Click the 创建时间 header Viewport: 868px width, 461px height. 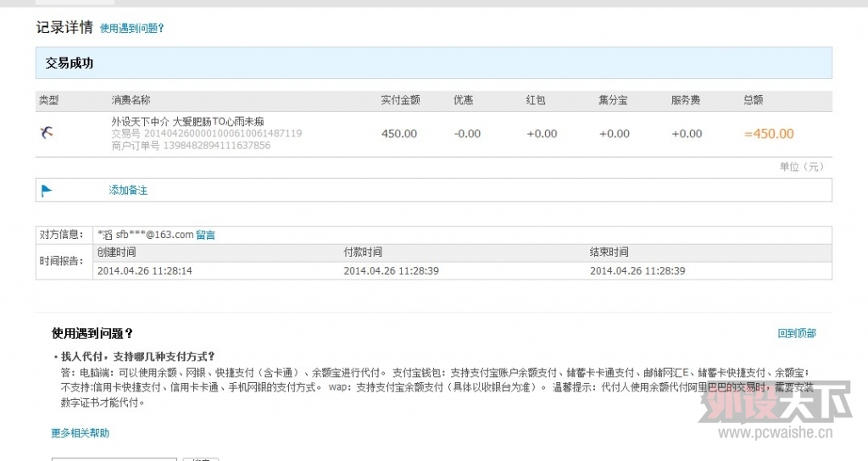(117, 253)
